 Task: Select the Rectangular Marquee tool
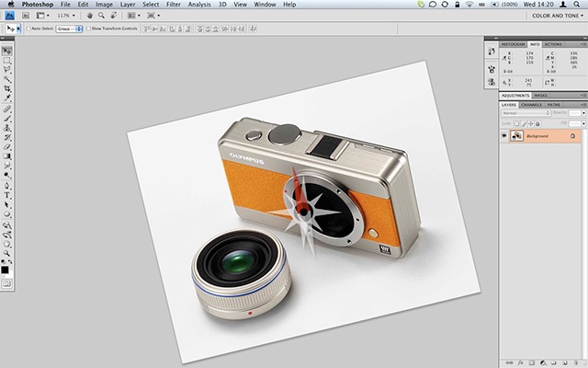(x=7, y=61)
